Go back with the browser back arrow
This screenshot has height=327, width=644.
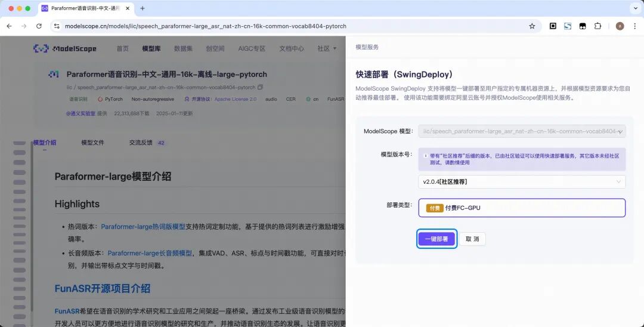click(x=9, y=26)
